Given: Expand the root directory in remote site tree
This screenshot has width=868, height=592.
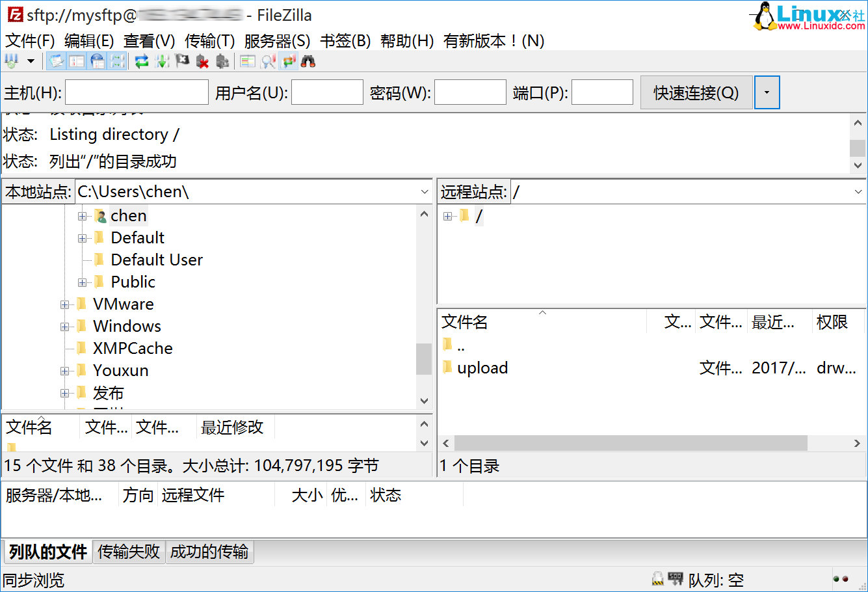Looking at the screenshot, I should [446, 215].
